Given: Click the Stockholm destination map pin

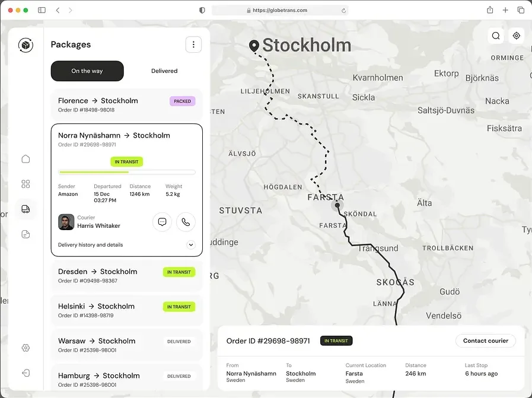Looking at the screenshot, I should tap(254, 46).
